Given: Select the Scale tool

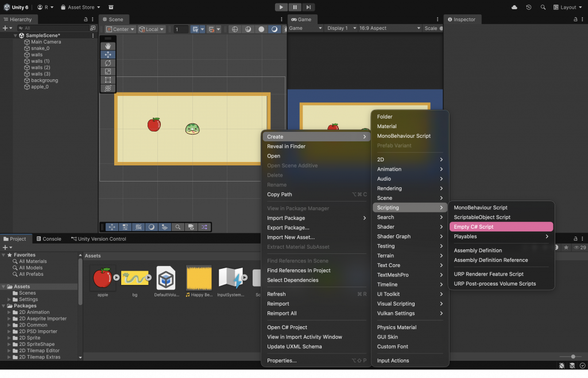Looking at the screenshot, I should (108, 72).
